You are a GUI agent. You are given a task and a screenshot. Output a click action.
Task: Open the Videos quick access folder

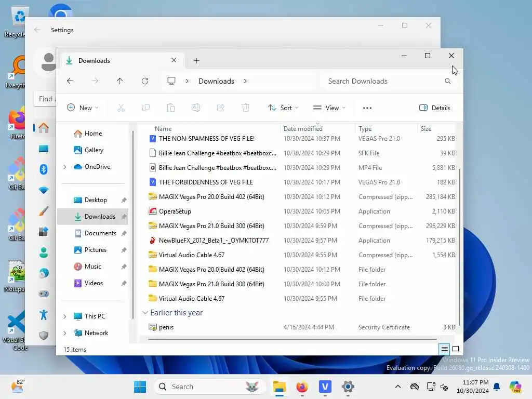[x=94, y=283]
